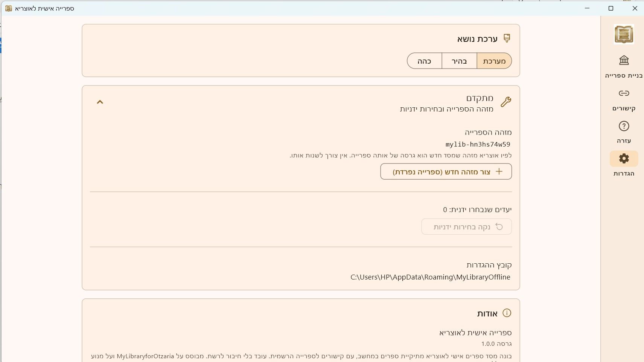Click the גרסה 1.0.0 version text
644x362 pixels.
(496, 344)
